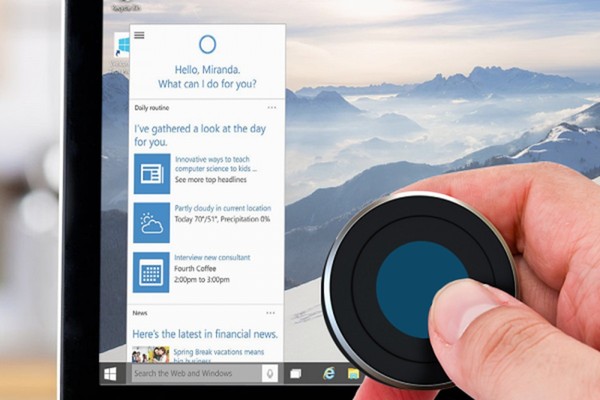Click Today 70°/51° Precipitation text
Image resolution: width=600 pixels, height=400 pixels.
[x=222, y=219]
